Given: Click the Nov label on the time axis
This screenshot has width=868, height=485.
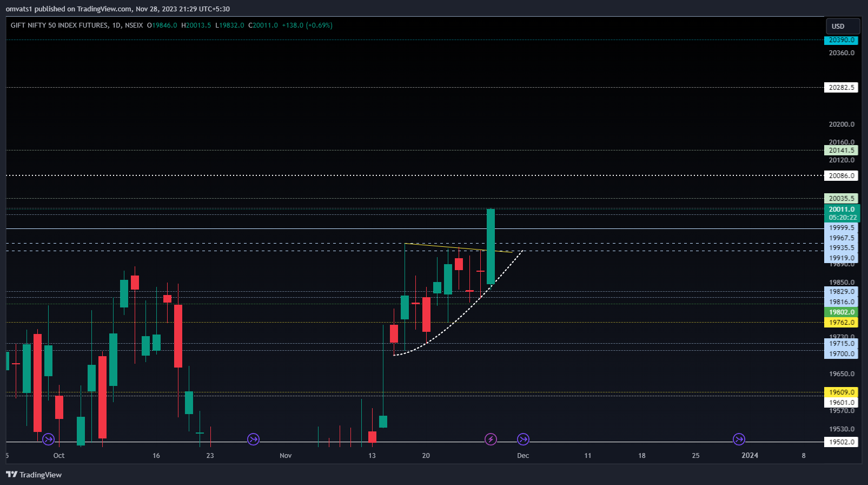Looking at the screenshot, I should tap(286, 456).
